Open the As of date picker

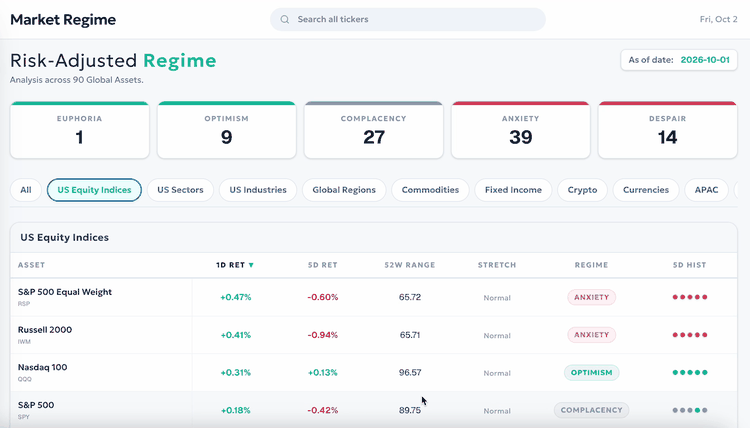click(679, 60)
